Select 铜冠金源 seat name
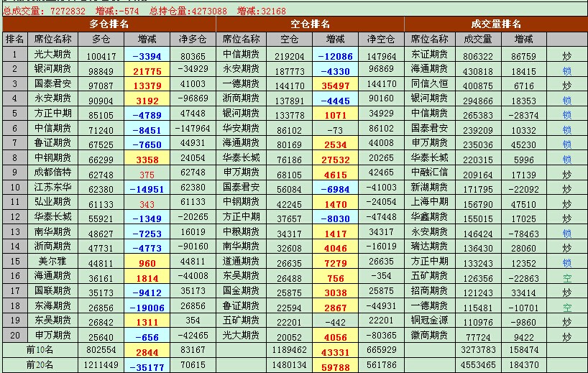The width and height of the screenshot is (588, 373). 429,320
